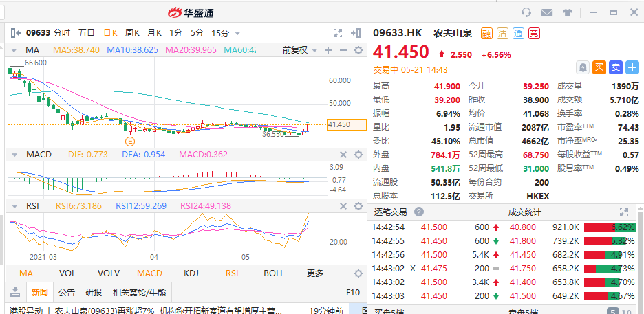Click the stock code 09633 in chart header
Image resolution: width=644 pixels, height=314 pixels.
(38, 33)
